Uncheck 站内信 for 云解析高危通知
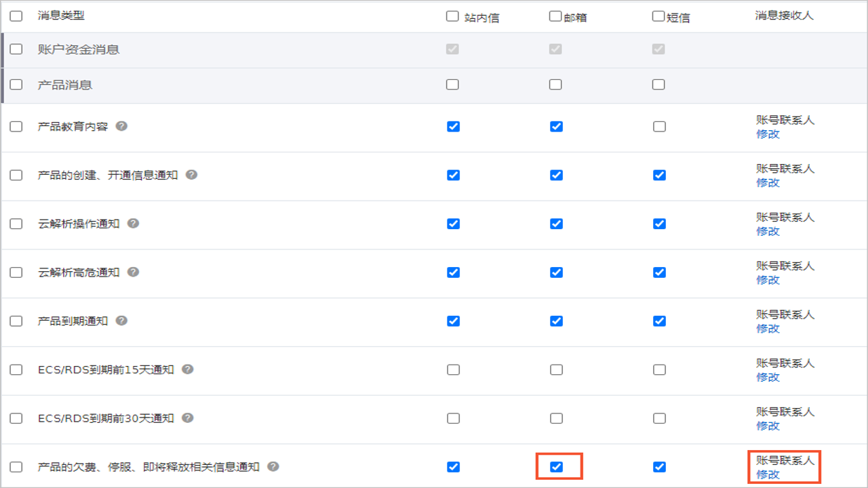 [453, 272]
